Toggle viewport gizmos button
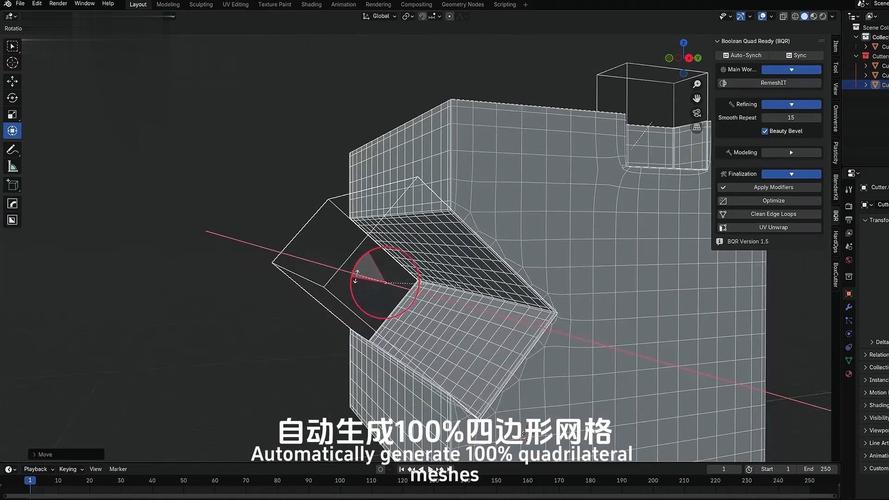This screenshot has height=500, width=889. [740, 16]
